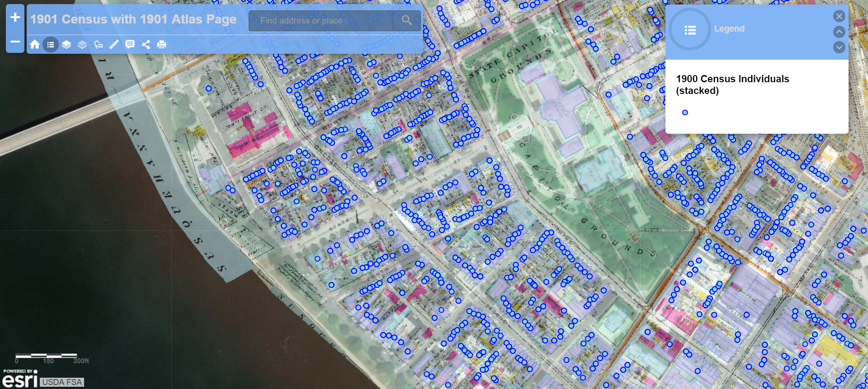Zoom in with the plus button
This screenshot has height=389, width=868.
pyautogui.click(x=15, y=17)
